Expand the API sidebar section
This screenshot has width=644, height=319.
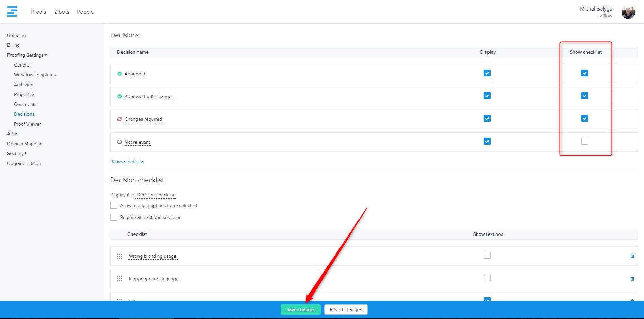pyautogui.click(x=12, y=134)
